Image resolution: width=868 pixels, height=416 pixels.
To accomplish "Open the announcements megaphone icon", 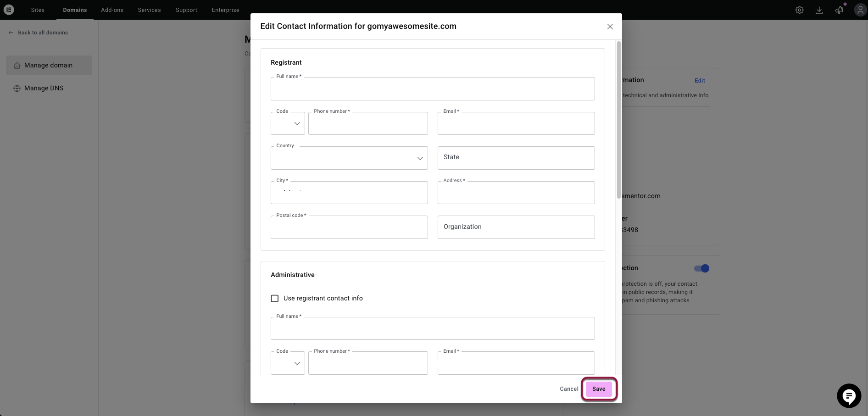I will 839,10.
